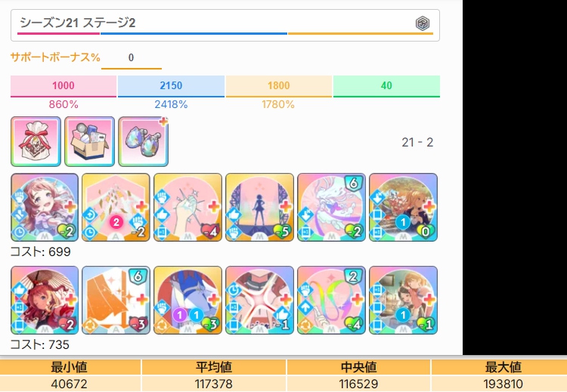Viewport: 567px width, 392px height.
Task: Select the blonde girl card with blue 1
Action: click(x=403, y=208)
